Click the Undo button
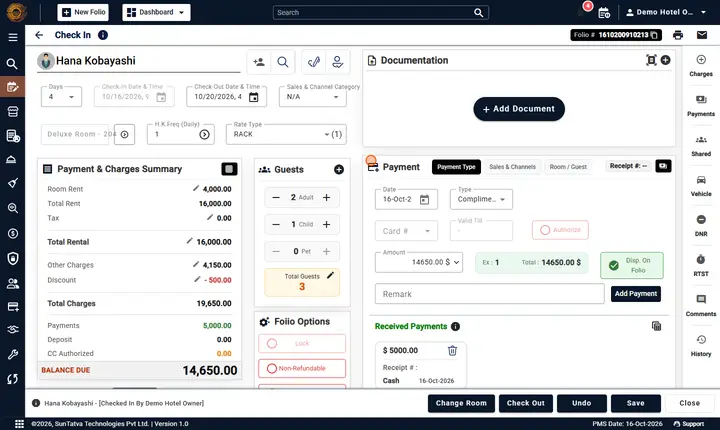 click(581, 403)
